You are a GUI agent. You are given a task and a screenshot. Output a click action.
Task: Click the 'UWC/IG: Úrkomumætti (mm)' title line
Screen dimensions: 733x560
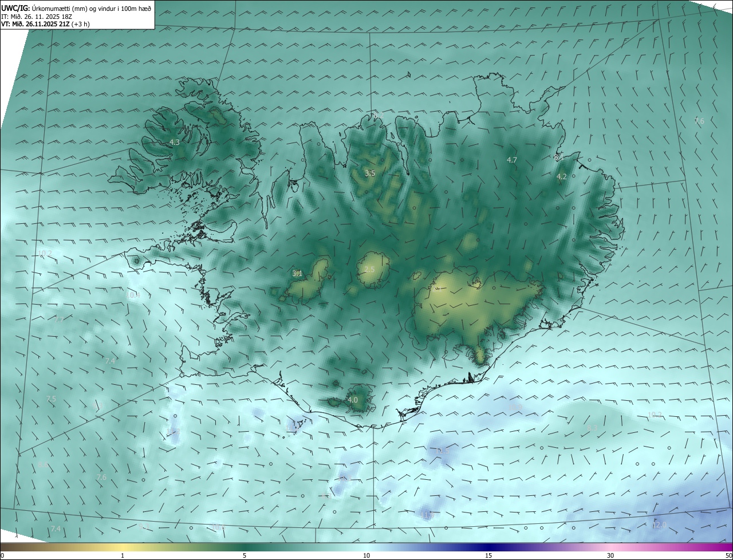coord(76,8)
